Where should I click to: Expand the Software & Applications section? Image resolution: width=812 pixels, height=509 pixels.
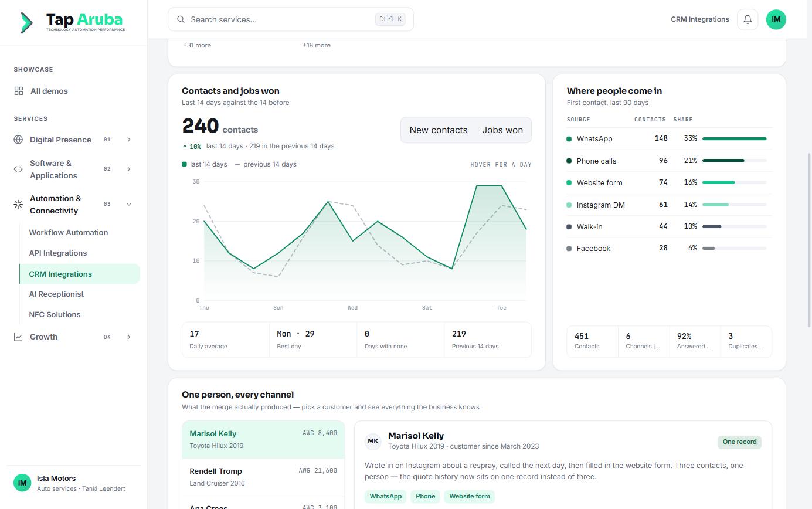point(129,169)
